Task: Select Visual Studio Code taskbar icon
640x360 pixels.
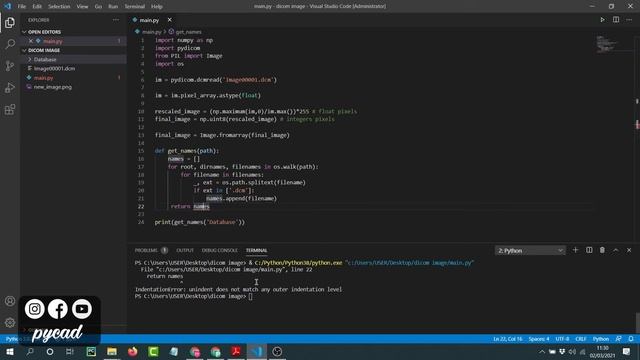Action: click(257, 351)
